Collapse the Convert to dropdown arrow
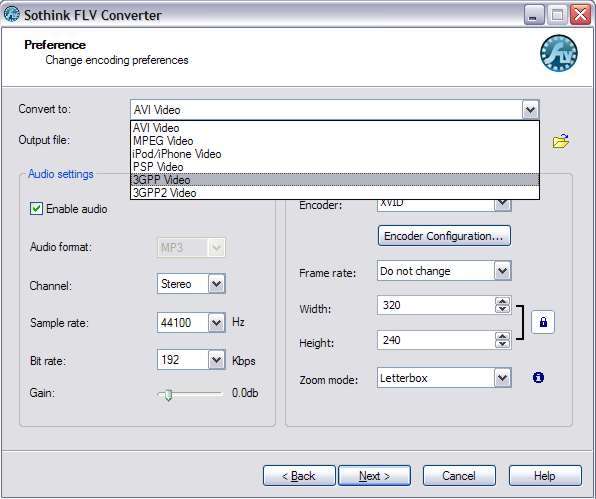The width and height of the screenshot is (596, 499). (531, 110)
